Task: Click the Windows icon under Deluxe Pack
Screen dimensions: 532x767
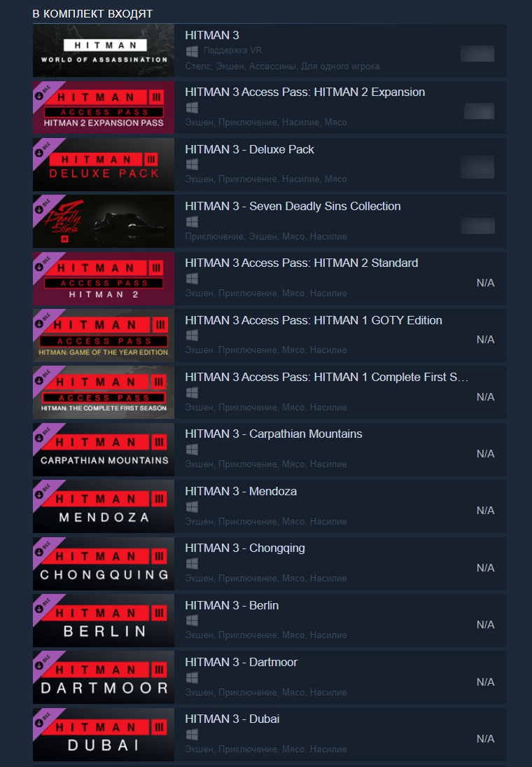Action: 192,165
